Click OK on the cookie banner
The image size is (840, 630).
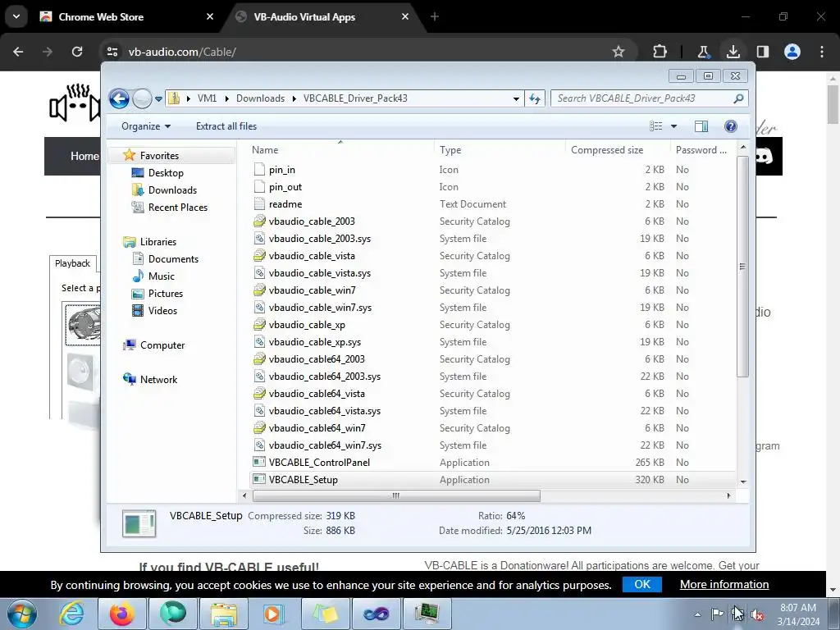pos(641,584)
